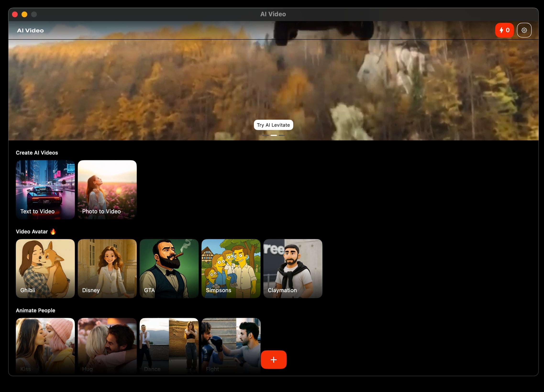The height and width of the screenshot is (392, 544).
Task: Select the GTA avatar style
Action: click(x=169, y=268)
